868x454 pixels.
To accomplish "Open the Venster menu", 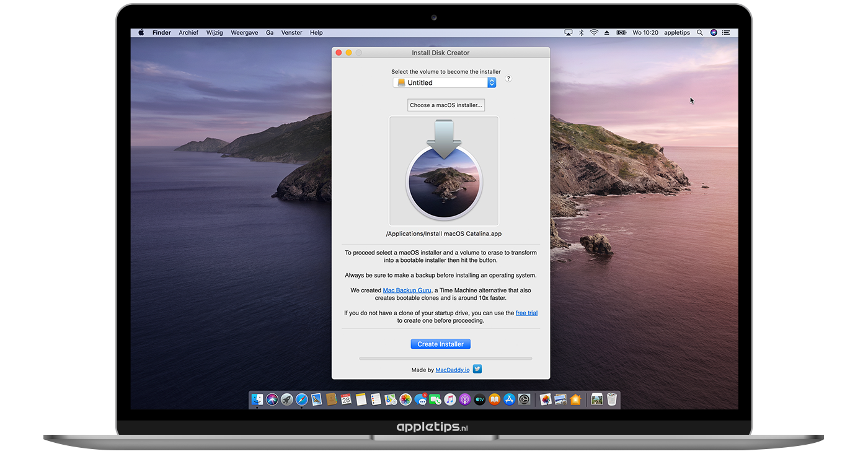I will click(x=292, y=33).
